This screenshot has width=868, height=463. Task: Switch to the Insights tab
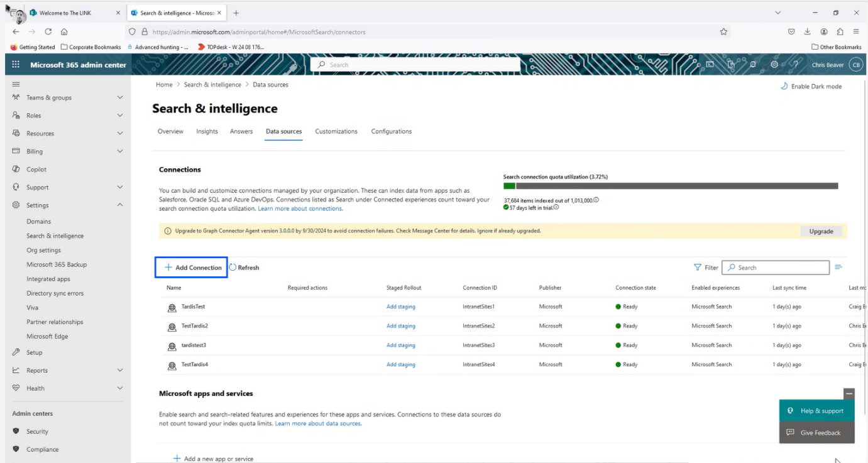207,131
